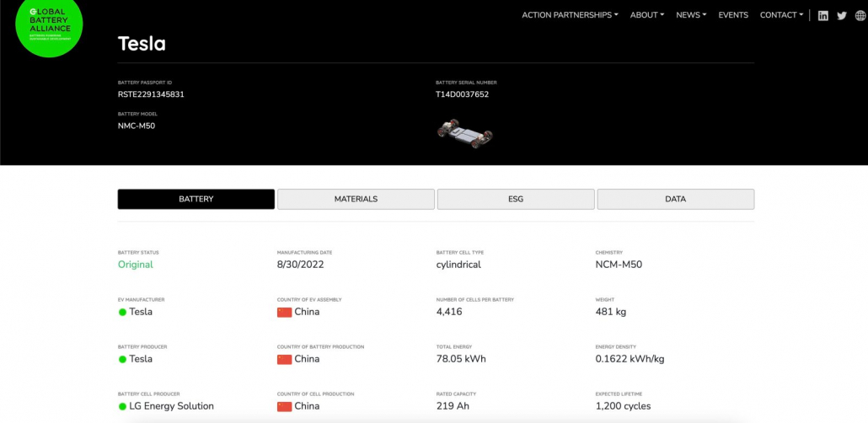Expand the News dropdown menu
The width and height of the screenshot is (868, 423).
coord(691,15)
